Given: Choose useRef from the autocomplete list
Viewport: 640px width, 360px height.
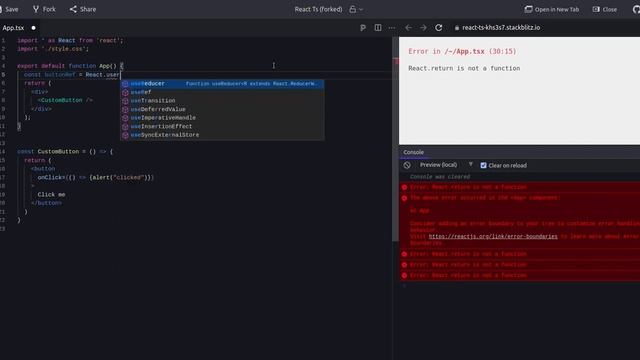Looking at the screenshot, I should click(x=222, y=92).
